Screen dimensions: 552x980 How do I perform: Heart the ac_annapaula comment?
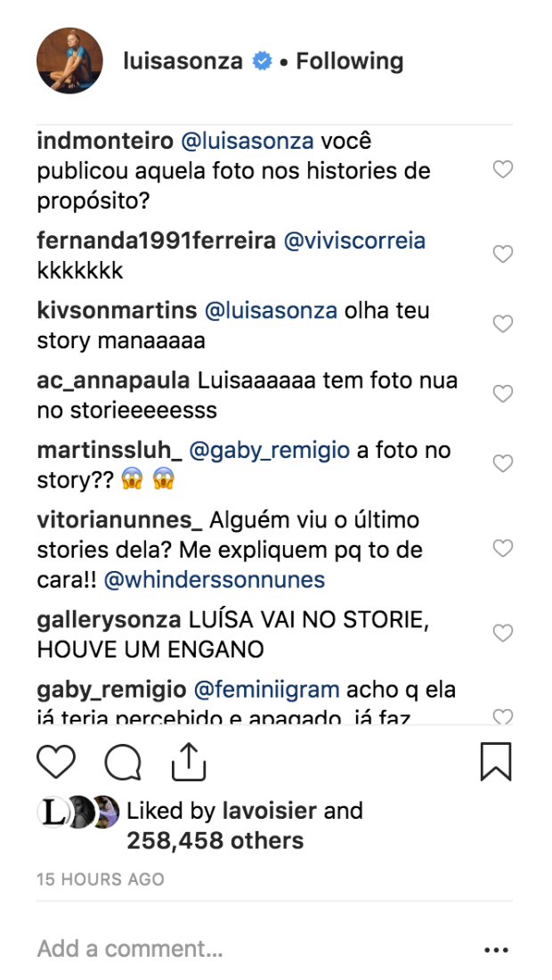pos(503,394)
